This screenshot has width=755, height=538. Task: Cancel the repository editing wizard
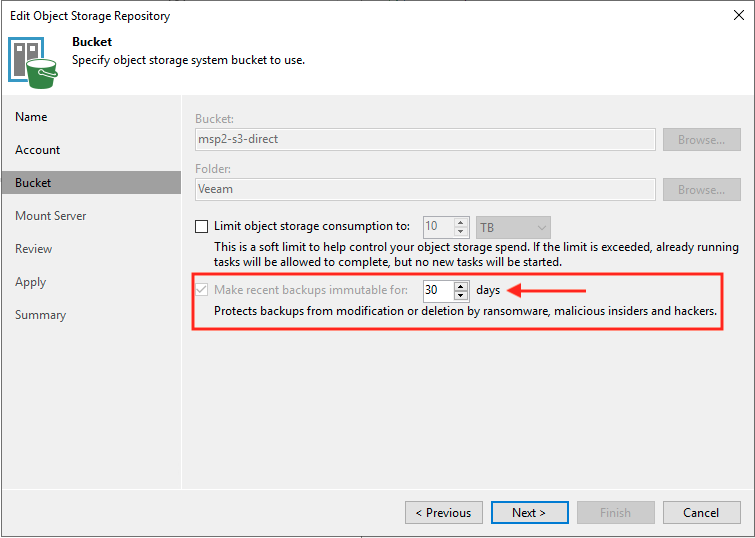[x=702, y=512]
